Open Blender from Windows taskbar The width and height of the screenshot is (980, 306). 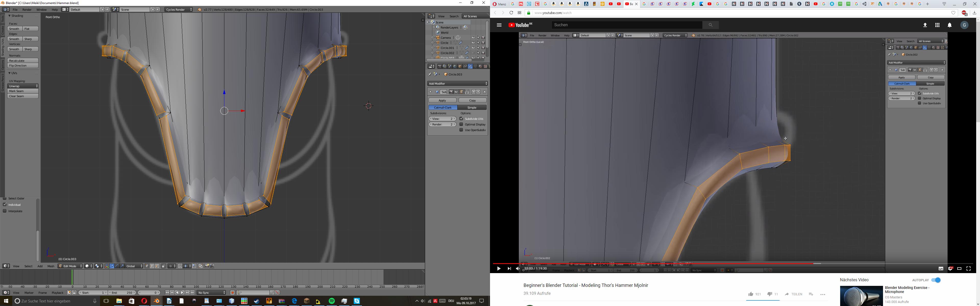(156, 301)
